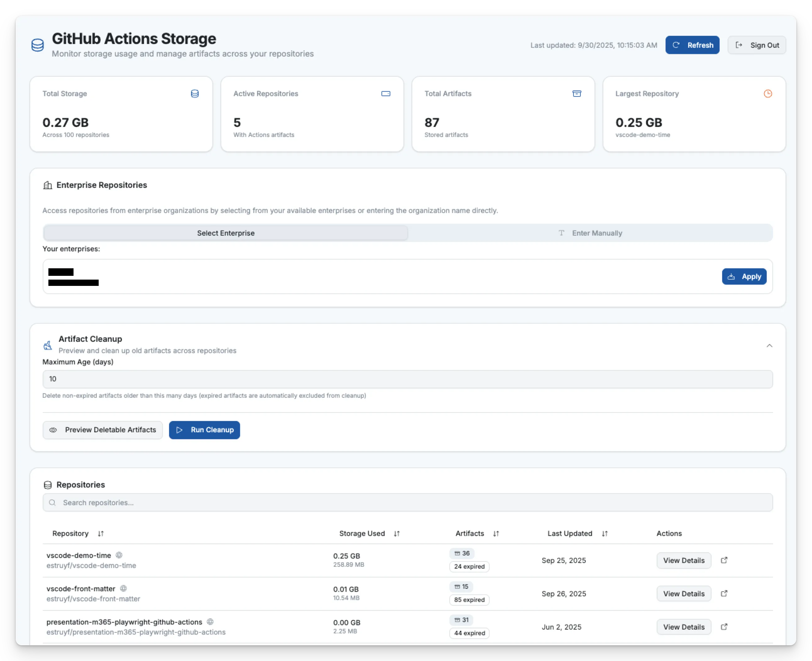Collapse the Artifact Cleanup section chevron
This screenshot has height=661, width=812.
tap(769, 346)
